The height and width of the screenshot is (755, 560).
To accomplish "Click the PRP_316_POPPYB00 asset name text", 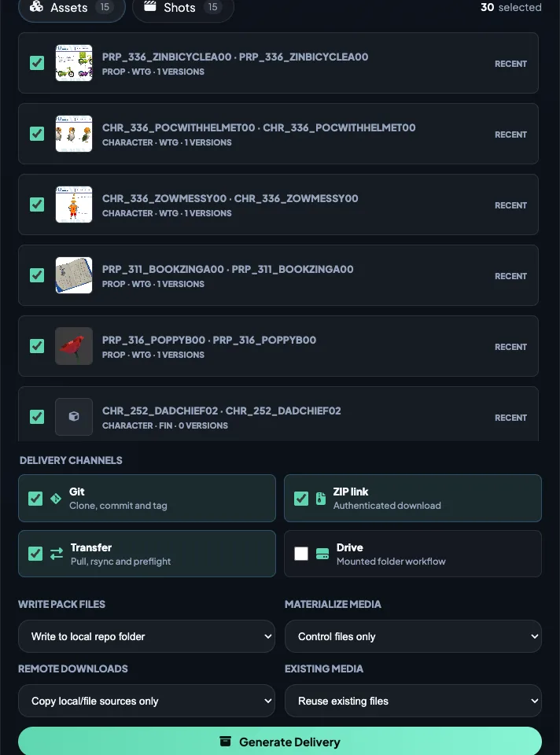I will (x=209, y=340).
